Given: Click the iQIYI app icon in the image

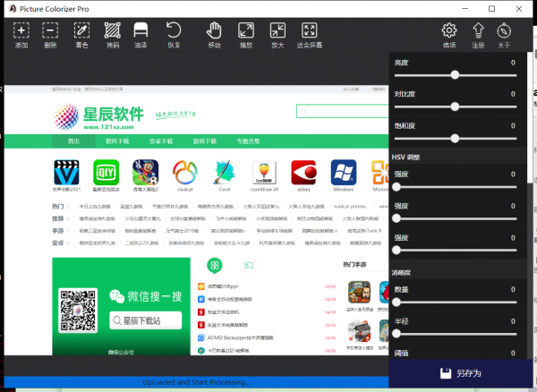Looking at the screenshot, I should pos(107,172).
